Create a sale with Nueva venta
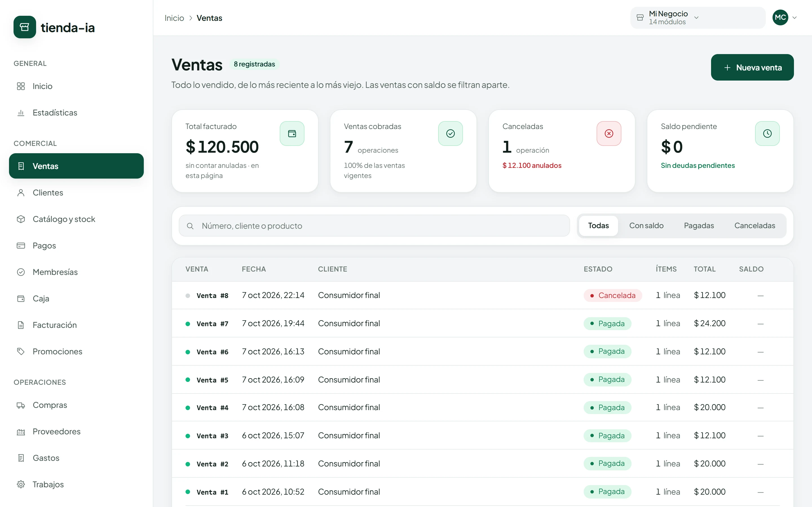The image size is (812, 507). [x=752, y=67]
